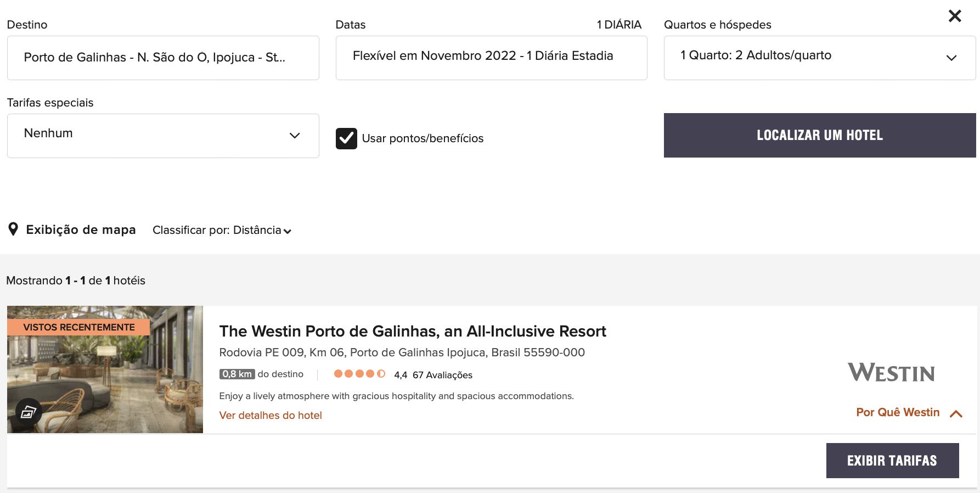Click the EXIBIR TARIFAS button

[x=892, y=461]
